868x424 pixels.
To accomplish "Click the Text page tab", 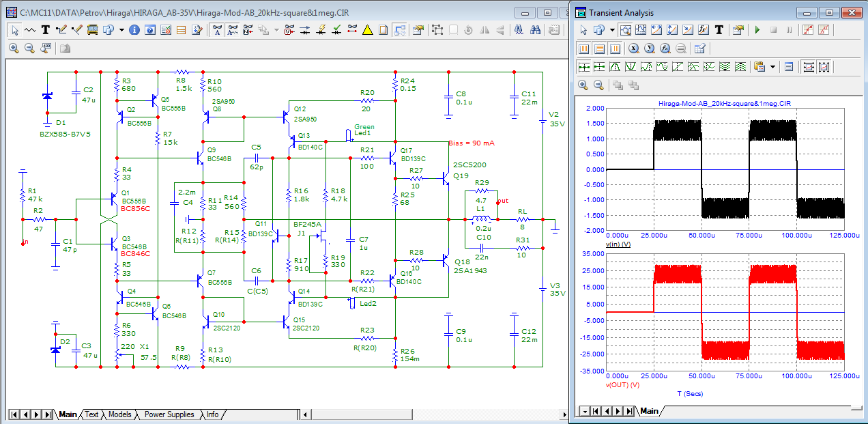I will [x=91, y=414].
